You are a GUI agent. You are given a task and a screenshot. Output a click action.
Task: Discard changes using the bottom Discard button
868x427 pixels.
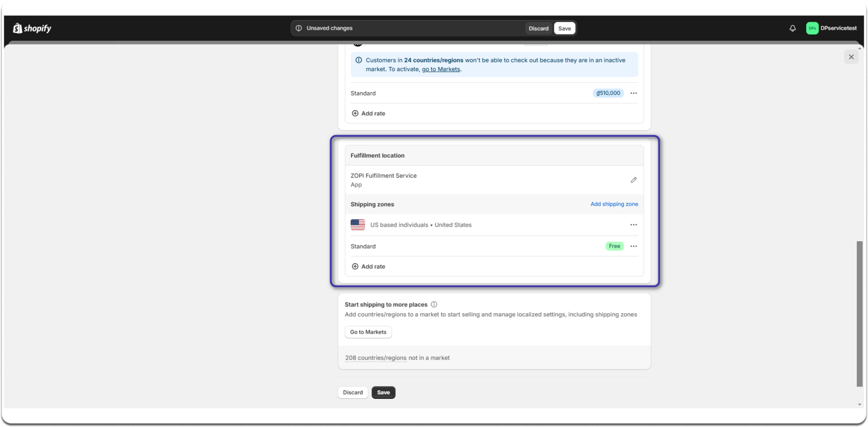click(x=353, y=392)
